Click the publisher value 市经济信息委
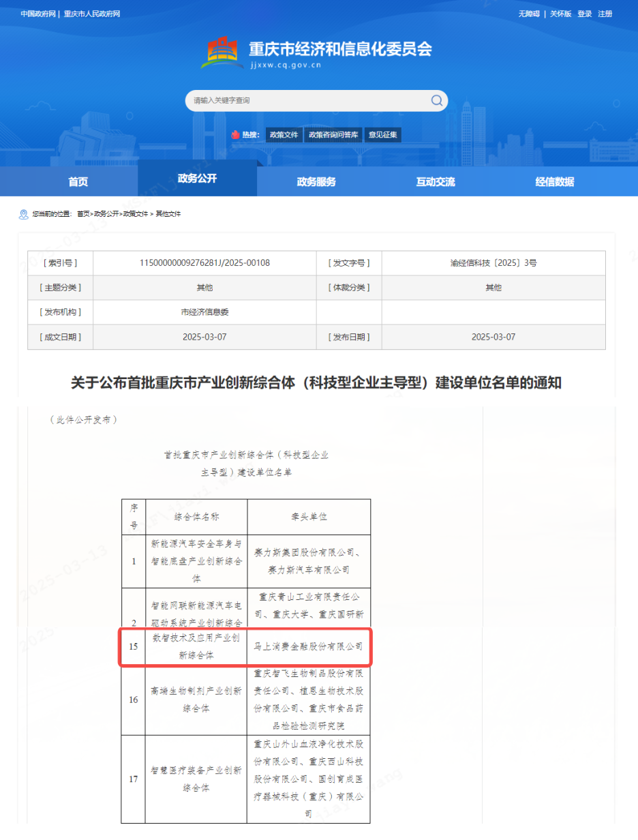The image size is (638, 840). coord(205,312)
